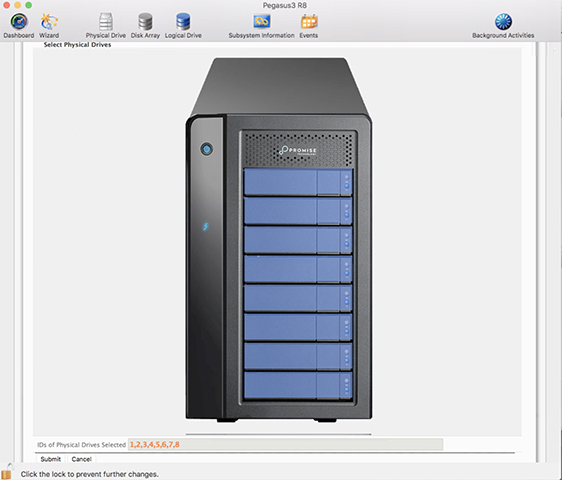Click the 'Select Physical Drives' heading
This screenshot has width=562, height=480.
click(77, 45)
